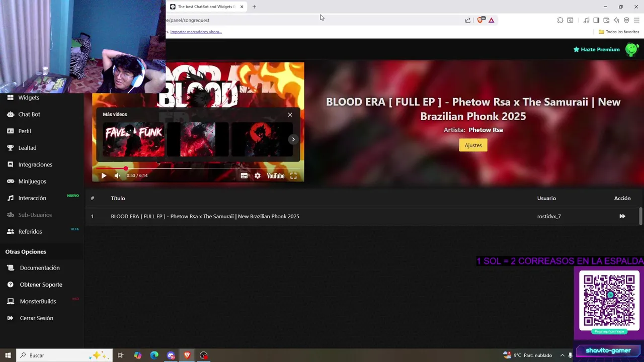Enter fullscreen video mode
This screenshot has width=644, height=362.
tap(293, 175)
